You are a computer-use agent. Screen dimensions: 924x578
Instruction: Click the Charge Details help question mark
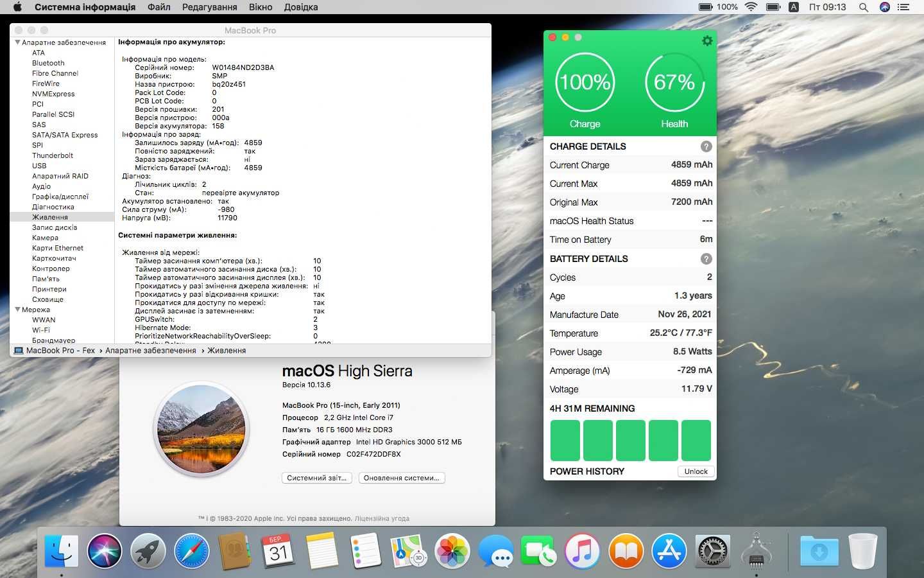[706, 146]
